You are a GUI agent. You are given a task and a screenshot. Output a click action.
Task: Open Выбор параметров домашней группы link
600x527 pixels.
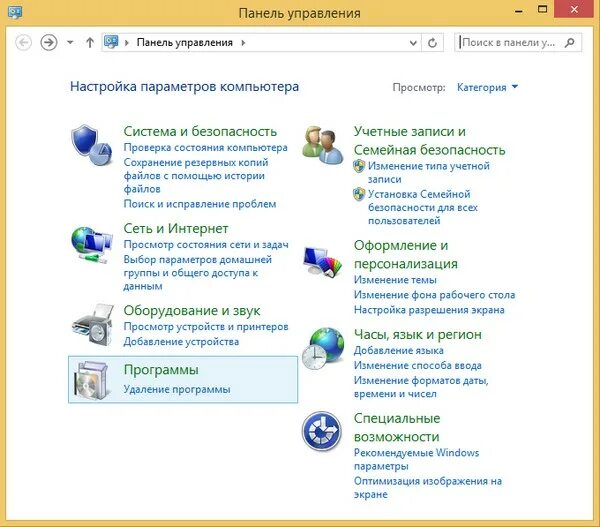pos(197,273)
